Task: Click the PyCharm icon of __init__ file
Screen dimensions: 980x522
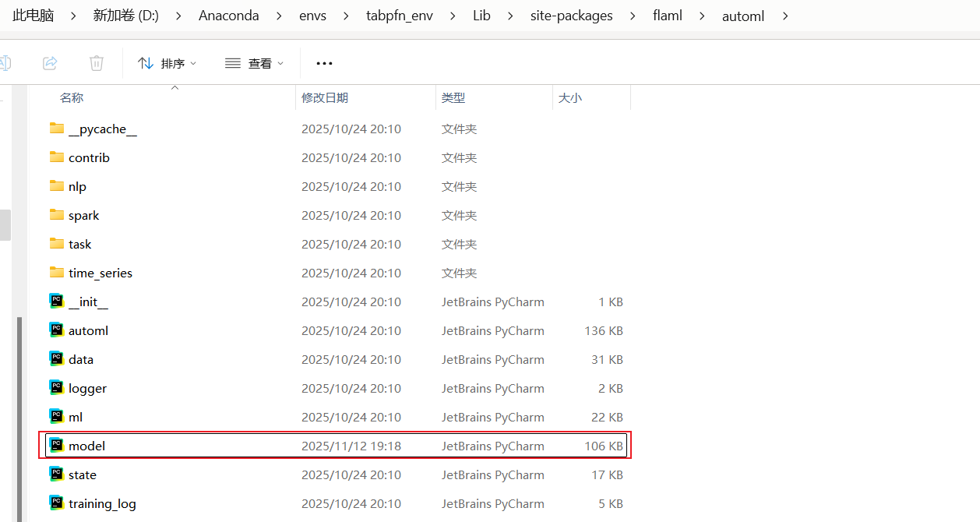Action: (56, 302)
